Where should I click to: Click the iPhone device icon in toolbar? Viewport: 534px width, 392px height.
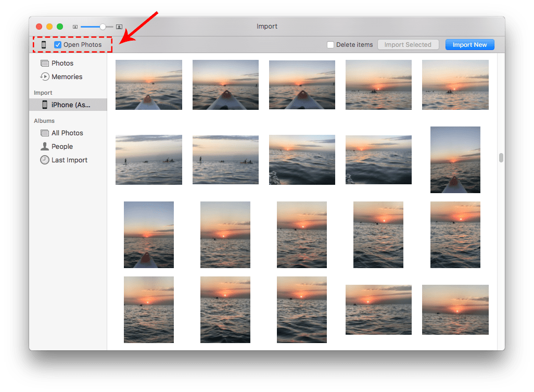pos(44,45)
